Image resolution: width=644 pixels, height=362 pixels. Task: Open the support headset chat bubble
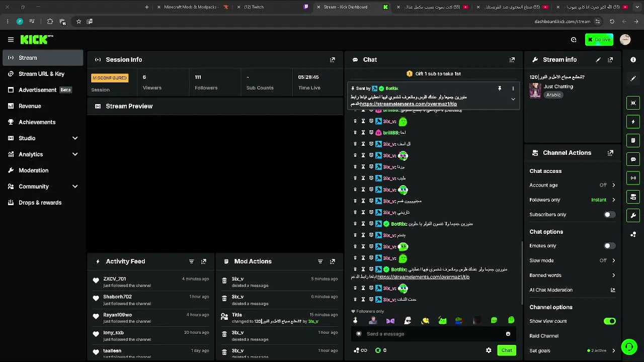(x=629, y=347)
